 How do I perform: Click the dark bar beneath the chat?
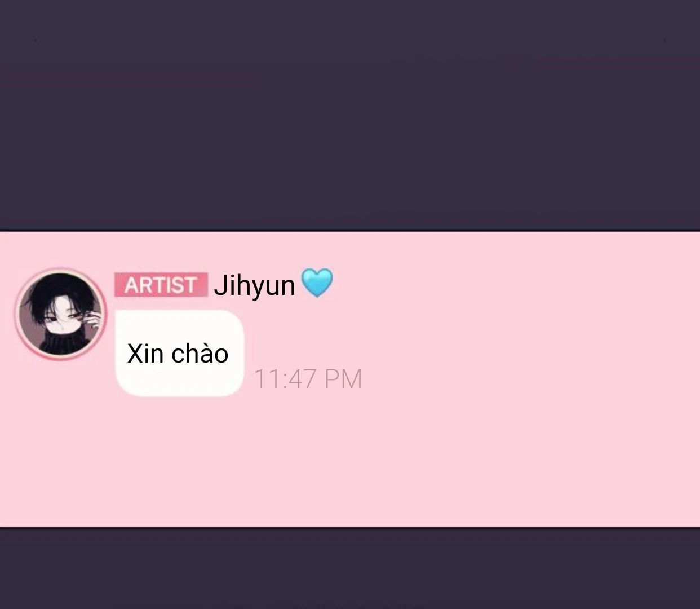coord(349,570)
